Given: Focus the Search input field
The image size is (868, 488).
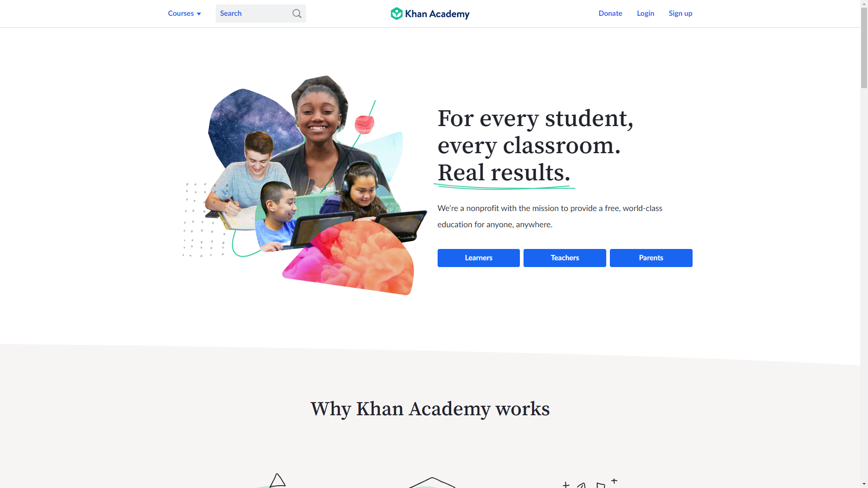Looking at the screenshot, I should (260, 14).
